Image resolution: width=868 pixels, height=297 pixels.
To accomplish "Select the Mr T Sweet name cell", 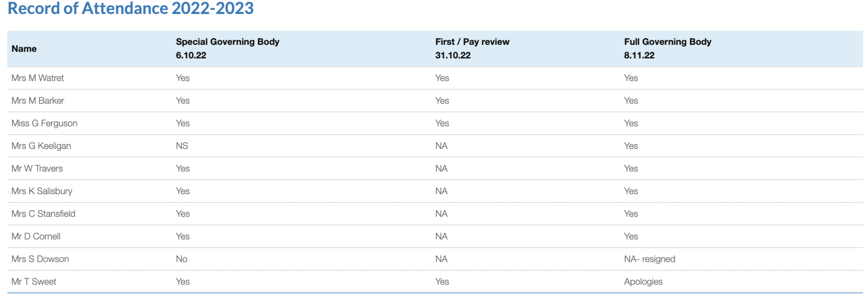I will [34, 282].
